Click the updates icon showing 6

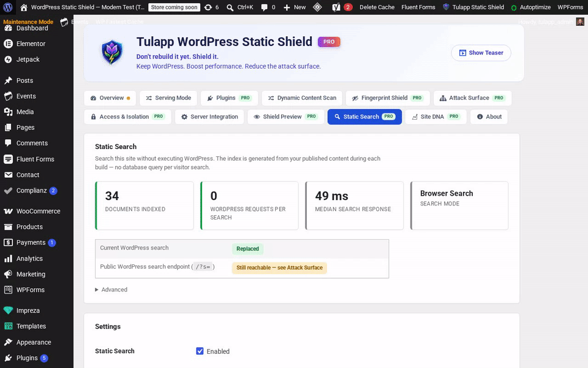pyautogui.click(x=208, y=7)
